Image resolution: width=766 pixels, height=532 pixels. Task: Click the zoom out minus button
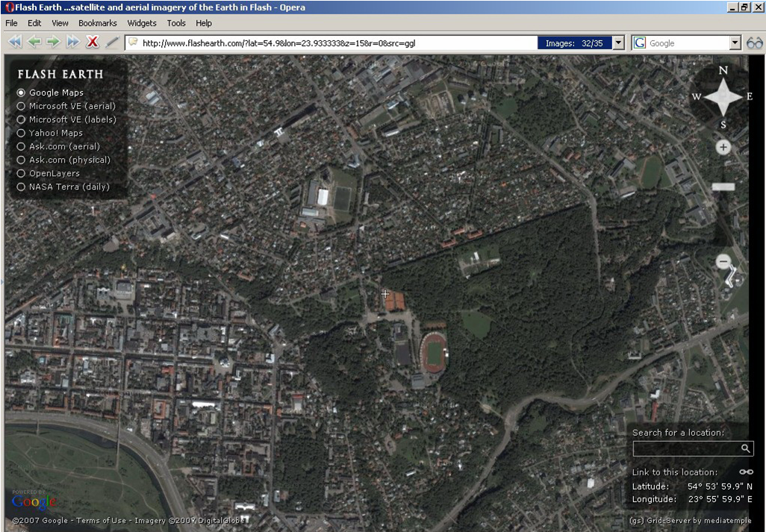coord(723,262)
